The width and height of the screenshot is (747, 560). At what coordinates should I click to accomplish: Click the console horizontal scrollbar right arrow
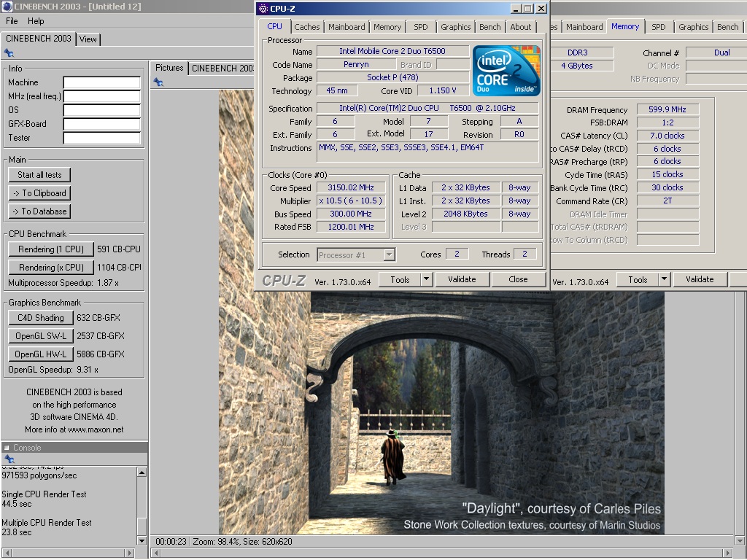click(130, 553)
